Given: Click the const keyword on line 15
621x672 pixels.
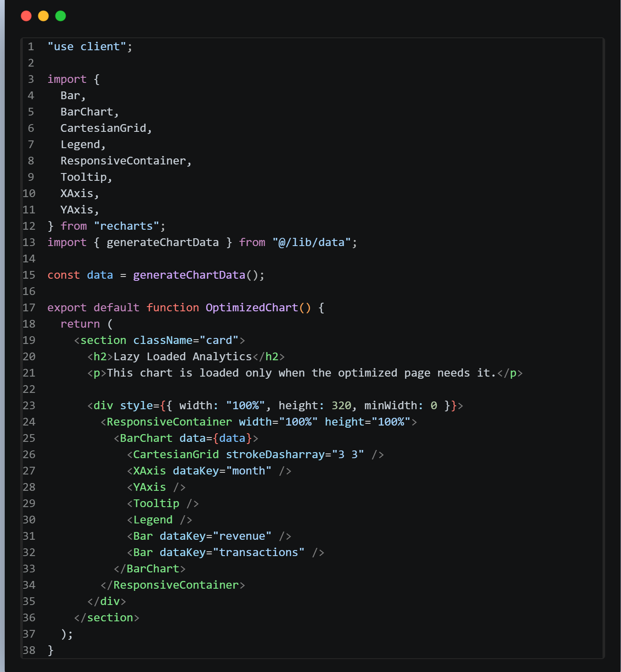Looking at the screenshot, I should pyautogui.click(x=64, y=275).
